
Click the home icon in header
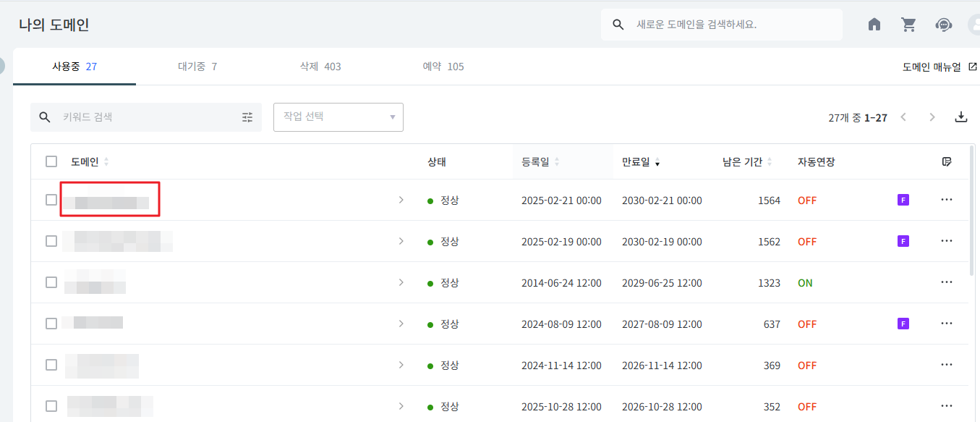click(x=874, y=25)
